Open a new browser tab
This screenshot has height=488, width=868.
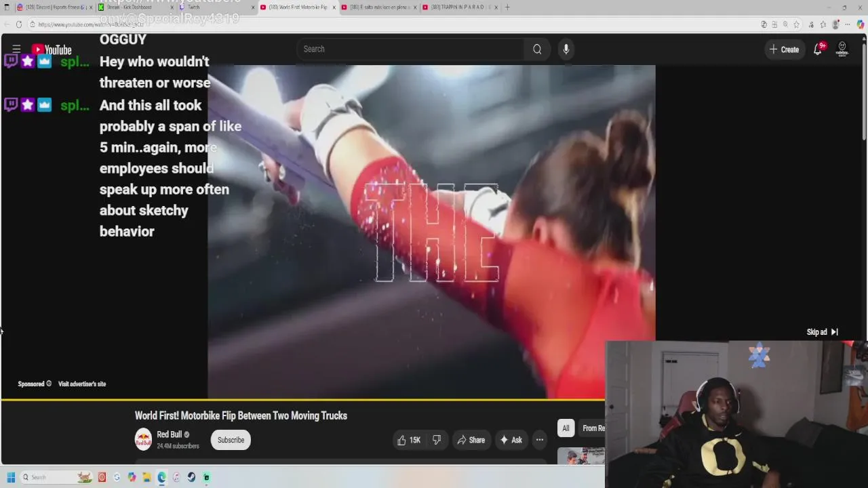coord(507,7)
